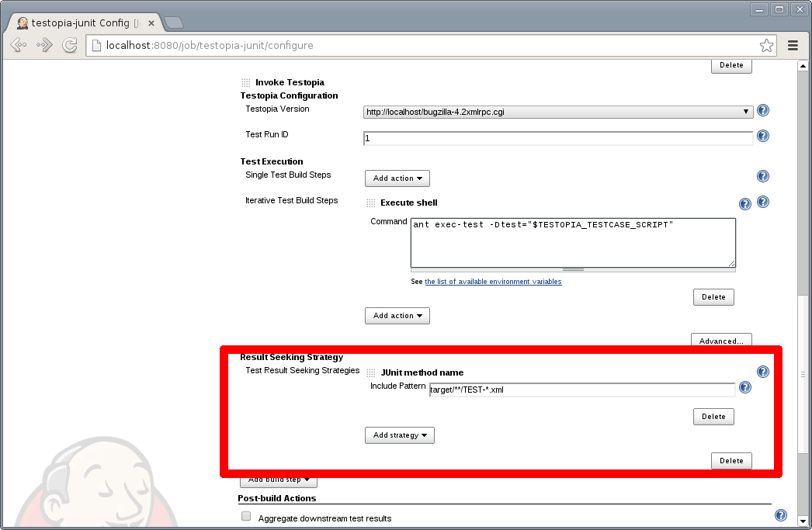
Task: Open the Add strategy dropdown
Action: pyautogui.click(x=400, y=435)
